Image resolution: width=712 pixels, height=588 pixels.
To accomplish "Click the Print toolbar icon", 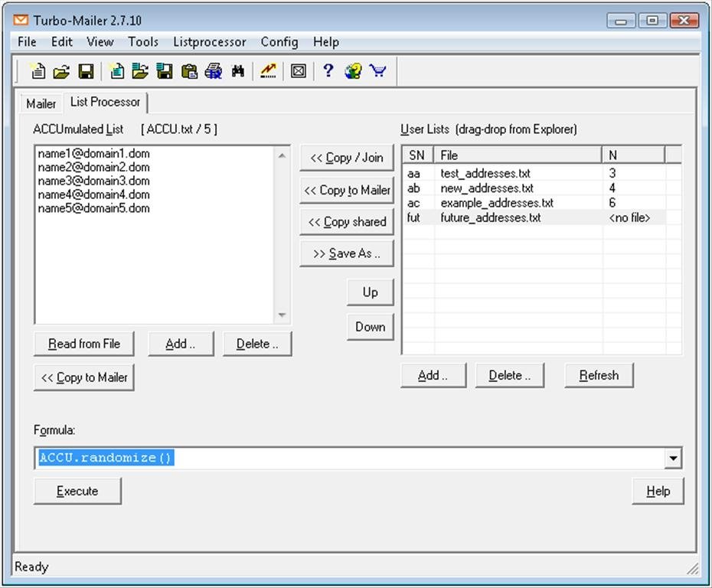I will [213, 71].
